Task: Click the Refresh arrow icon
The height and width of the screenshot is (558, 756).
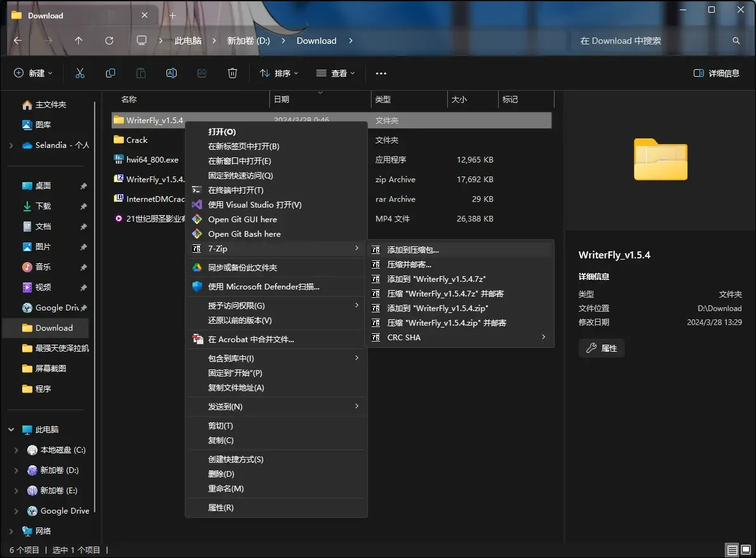Action: [109, 41]
